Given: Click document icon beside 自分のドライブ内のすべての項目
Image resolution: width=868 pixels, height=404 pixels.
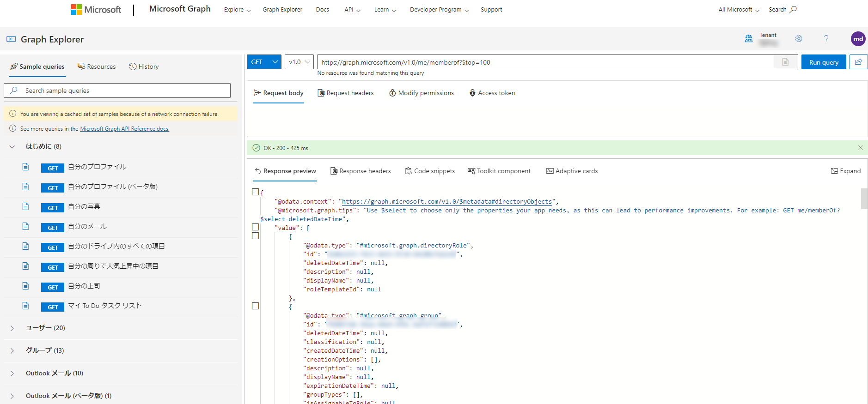Looking at the screenshot, I should click(26, 246).
